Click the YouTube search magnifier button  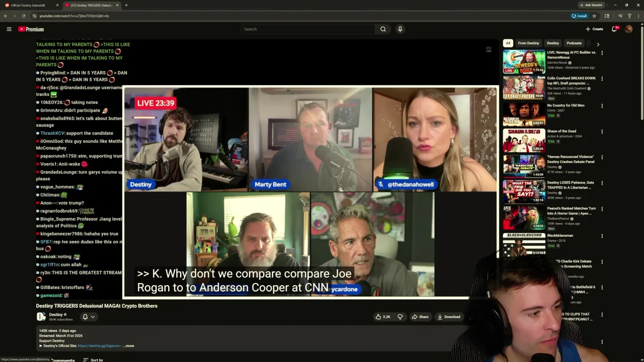tap(383, 29)
